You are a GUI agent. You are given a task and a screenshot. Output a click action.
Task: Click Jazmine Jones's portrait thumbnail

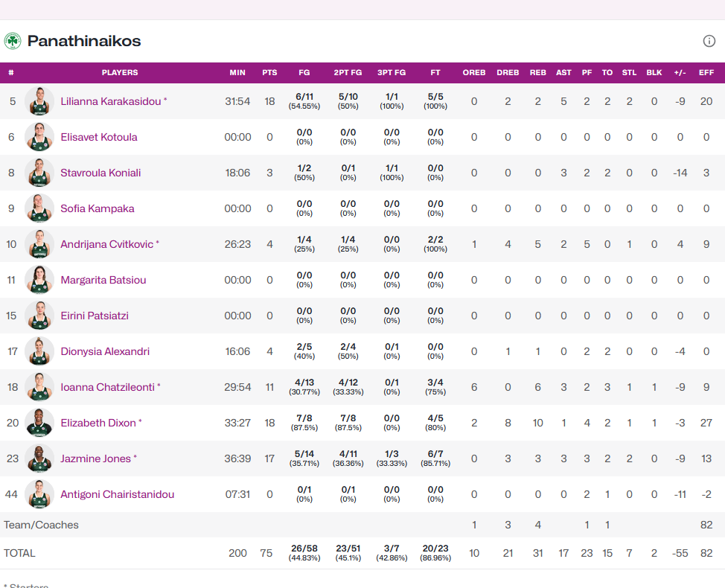tap(39, 458)
